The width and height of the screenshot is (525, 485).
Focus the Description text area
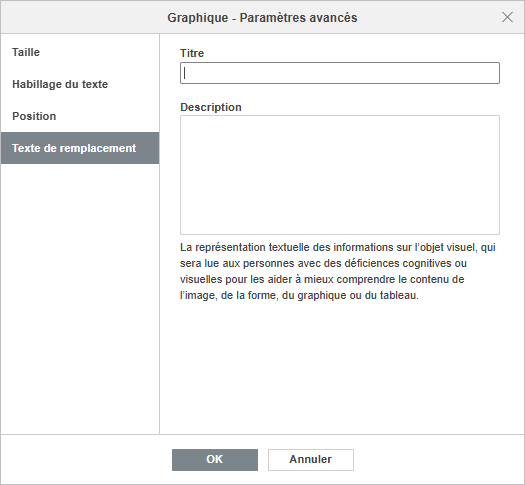pyautogui.click(x=340, y=175)
